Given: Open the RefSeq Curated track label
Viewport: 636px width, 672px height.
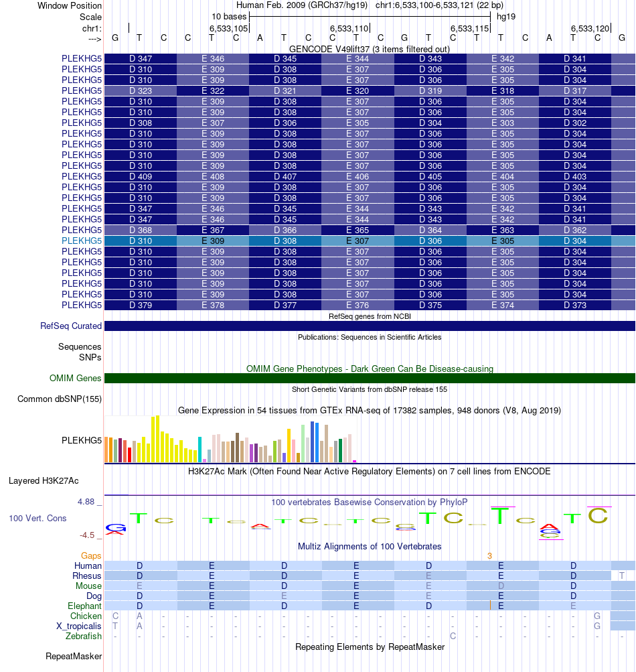Looking at the screenshot, I should pyautogui.click(x=71, y=326).
